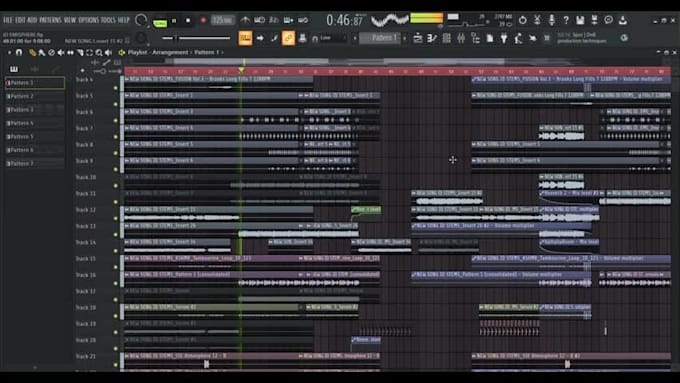Open the Browser view icon
The width and height of the screenshot is (680, 383).
[475, 38]
